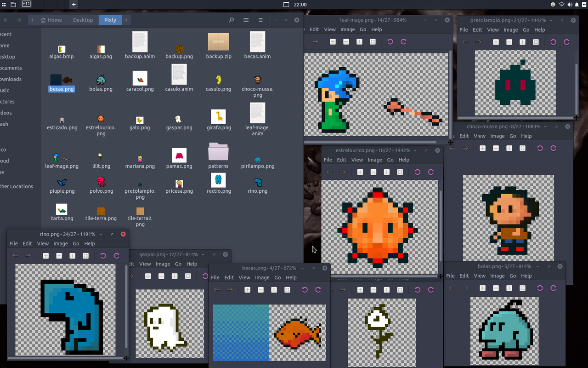Go to next image in rino.png window
The image size is (588, 368).
[28, 256]
